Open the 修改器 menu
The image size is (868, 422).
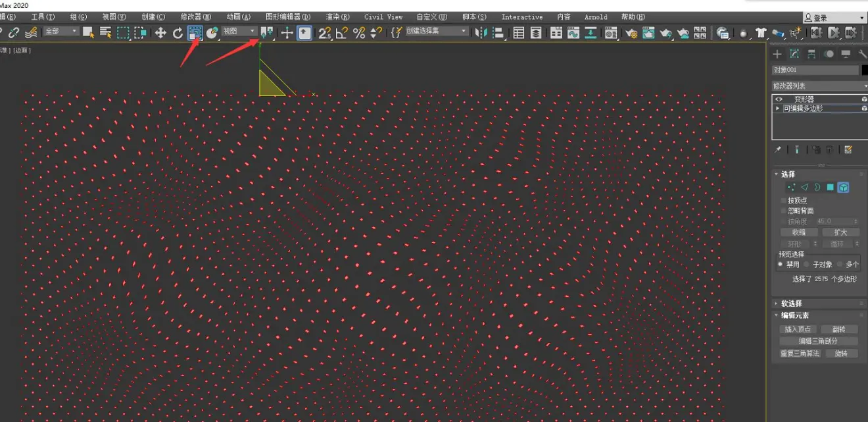click(196, 16)
